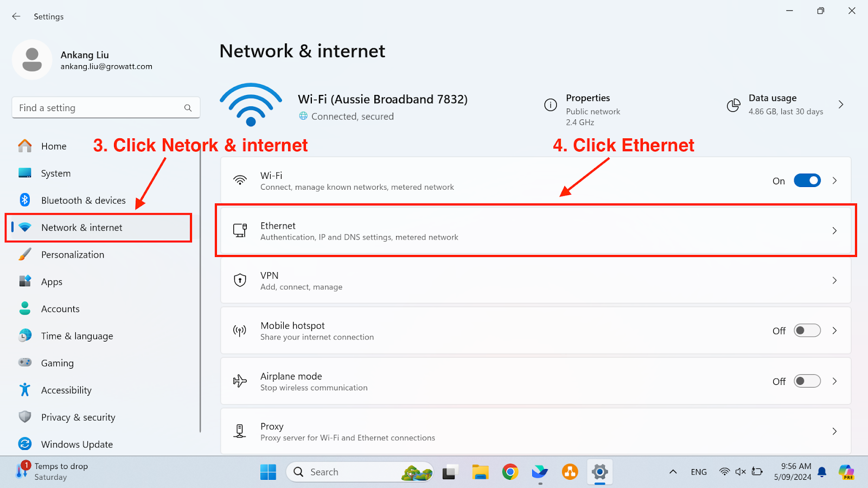The height and width of the screenshot is (488, 868).
Task: Click the Airplane mode plane icon
Action: [x=240, y=381]
